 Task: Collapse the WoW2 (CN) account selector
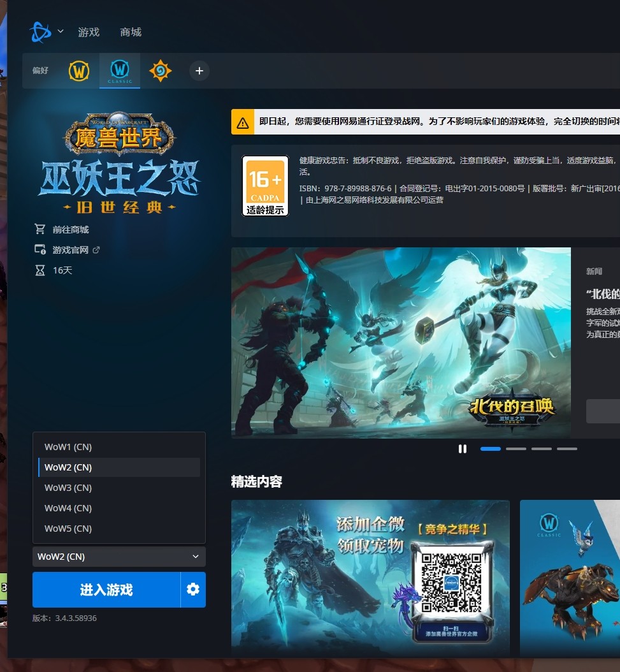click(119, 557)
